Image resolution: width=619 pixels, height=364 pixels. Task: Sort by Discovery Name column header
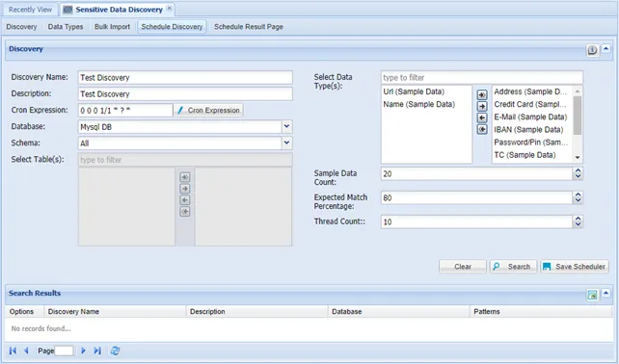pyautogui.click(x=115, y=312)
